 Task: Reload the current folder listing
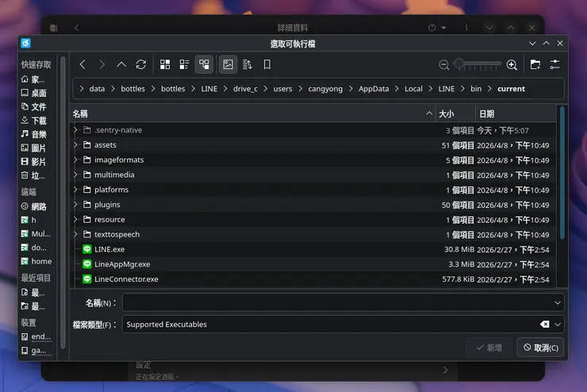pos(140,64)
